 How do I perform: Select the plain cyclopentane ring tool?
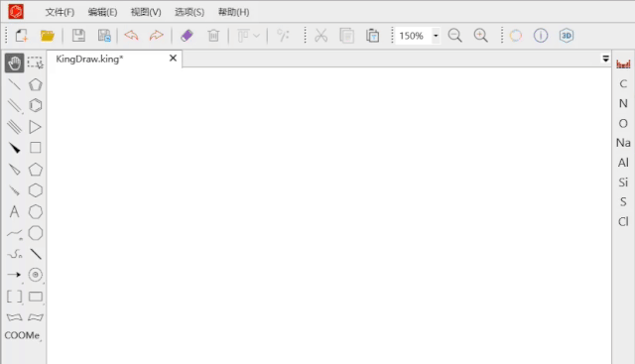tap(36, 170)
